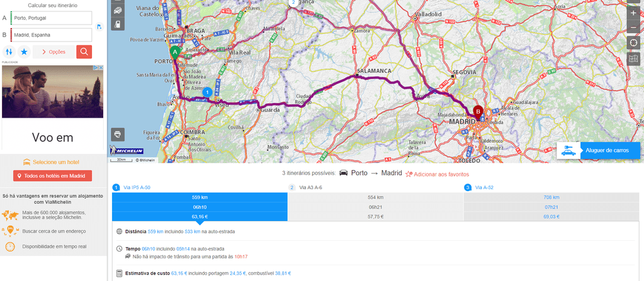Click the hotel bed icon

click(x=27, y=162)
